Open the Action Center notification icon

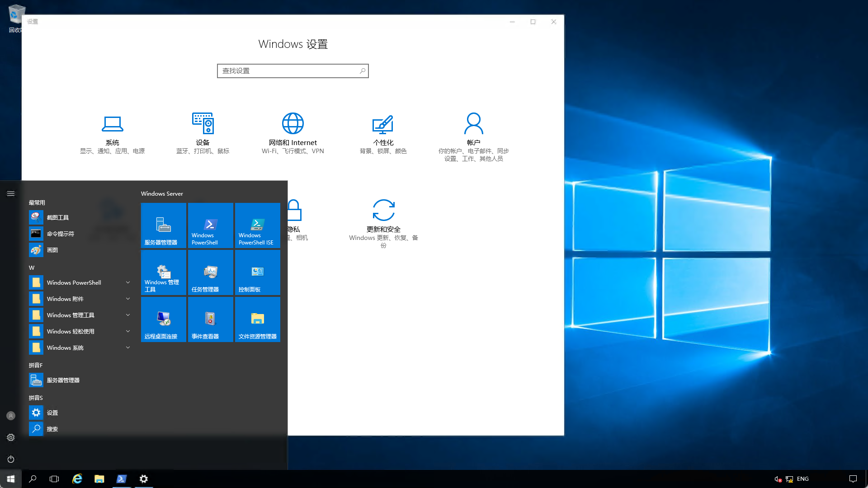point(853,479)
